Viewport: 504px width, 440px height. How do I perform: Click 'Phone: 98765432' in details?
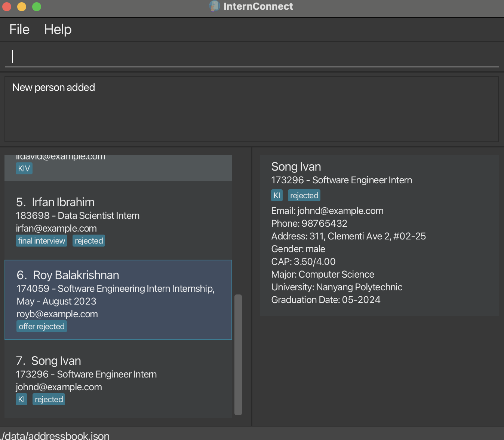click(309, 224)
